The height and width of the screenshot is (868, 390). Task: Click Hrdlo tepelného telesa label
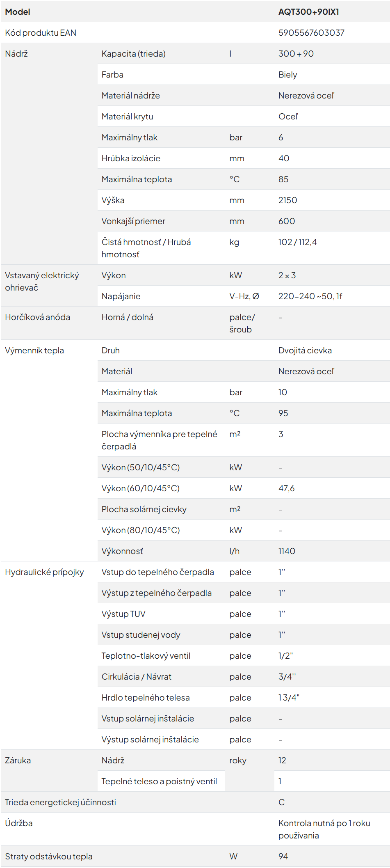(x=146, y=698)
